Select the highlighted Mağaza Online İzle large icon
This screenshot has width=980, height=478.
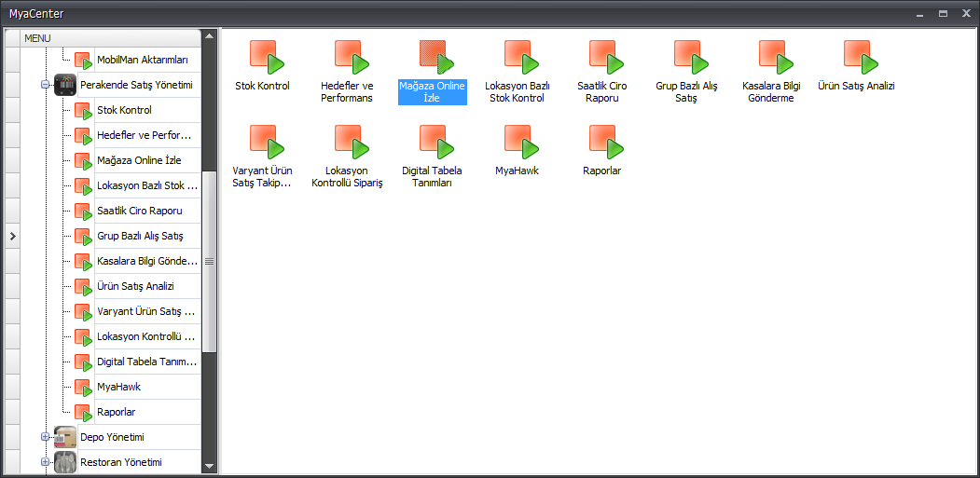[436, 58]
